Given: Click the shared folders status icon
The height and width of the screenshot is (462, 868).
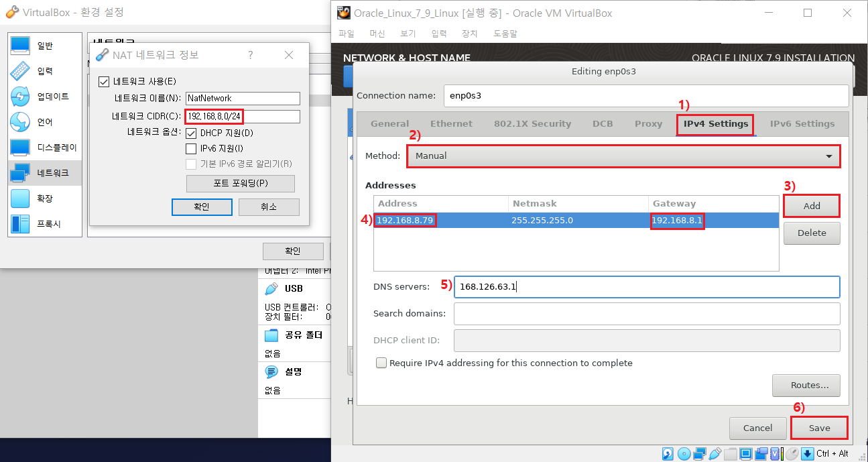Looking at the screenshot, I should tap(731, 454).
